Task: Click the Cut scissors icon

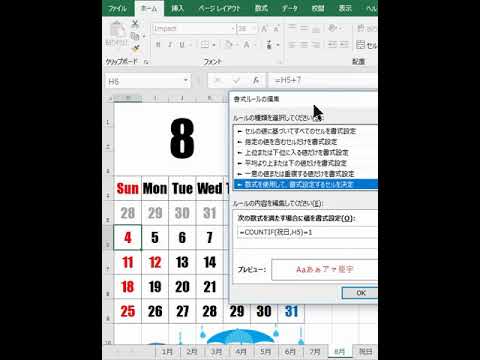Action: 135,24
